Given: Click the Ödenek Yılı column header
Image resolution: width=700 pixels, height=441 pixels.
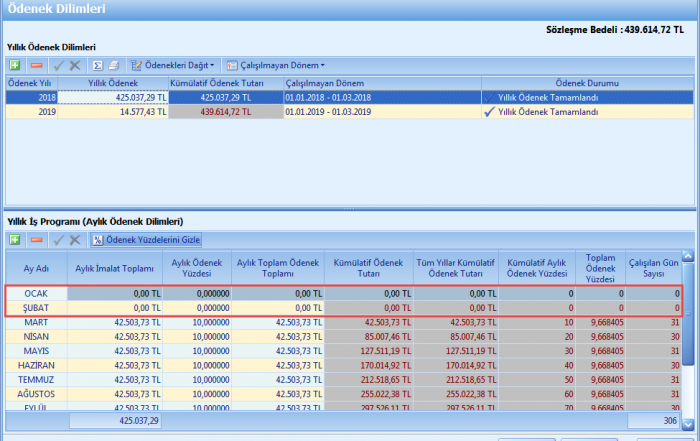Looking at the screenshot, I should click(30, 83).
